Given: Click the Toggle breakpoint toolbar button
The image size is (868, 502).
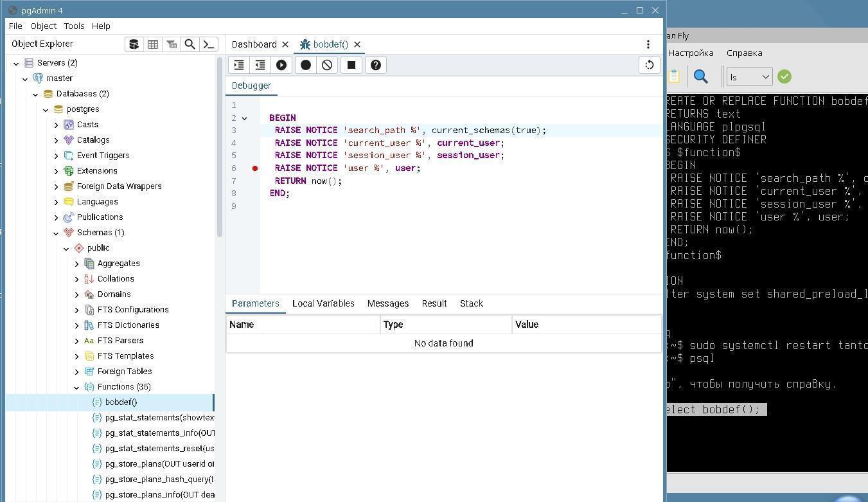Looking at the screenshot, I should pyautogui.click(x=306, y=65).
